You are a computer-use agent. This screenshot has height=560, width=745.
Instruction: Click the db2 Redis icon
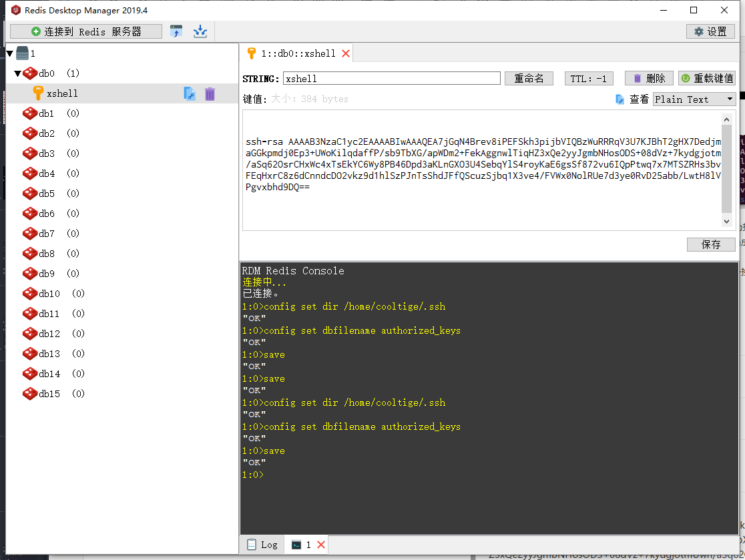coord(30,133)
